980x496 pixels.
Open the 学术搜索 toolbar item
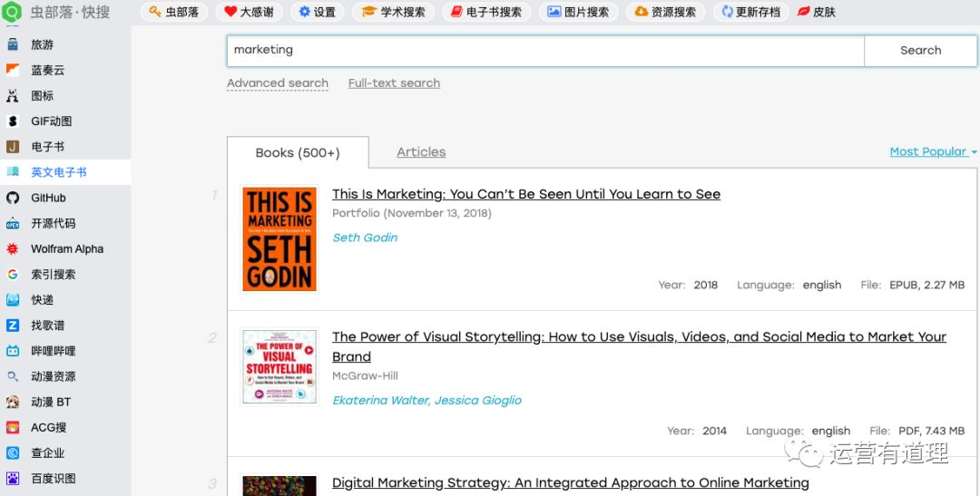point(394,12)
